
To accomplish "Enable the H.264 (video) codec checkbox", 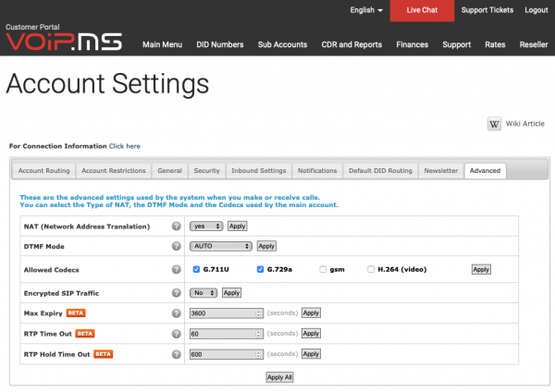I will 371,269.
